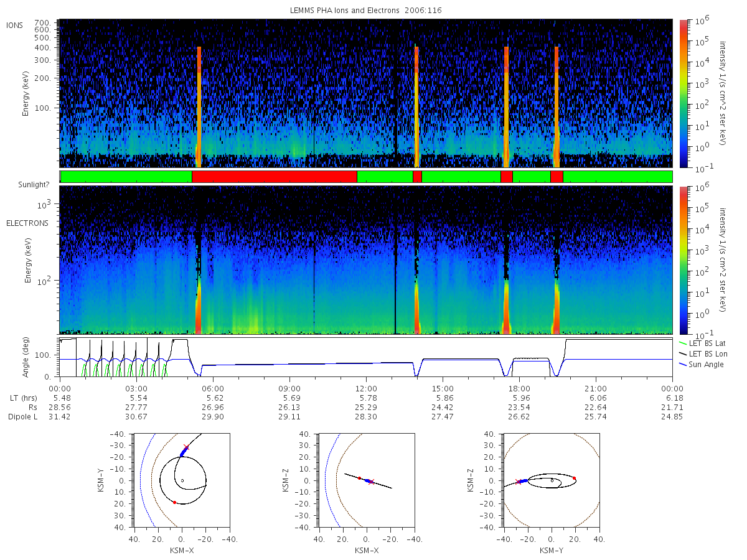
Task: Click the '12:00' time tick label
Action: tap(366, 388)
